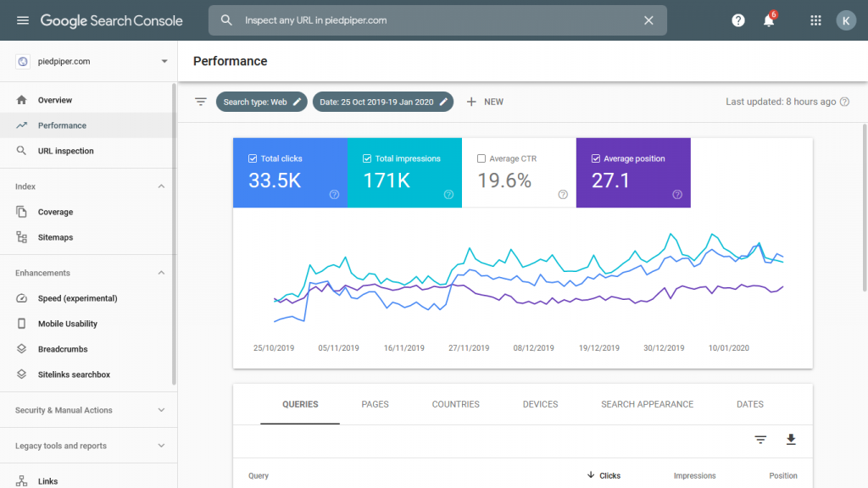This screenshot has height=488, width=868.
Task: Open the Sitelinks searchbox report
Action: point(86,374)
